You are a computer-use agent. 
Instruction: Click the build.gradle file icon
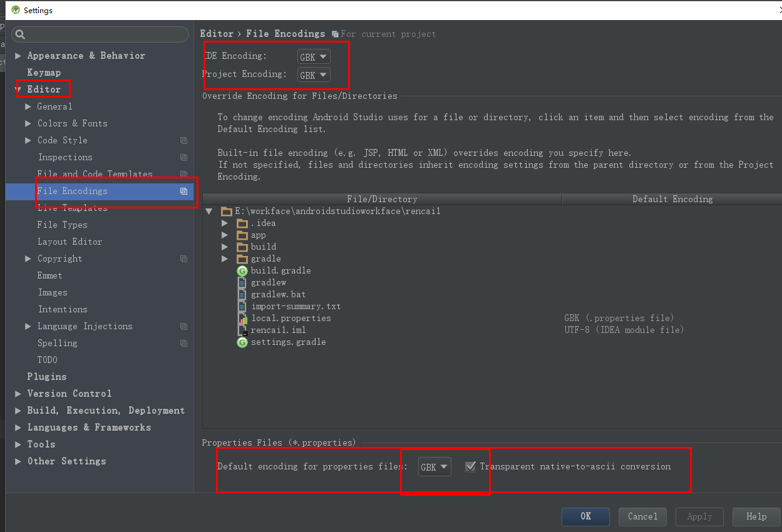[242, 271]
